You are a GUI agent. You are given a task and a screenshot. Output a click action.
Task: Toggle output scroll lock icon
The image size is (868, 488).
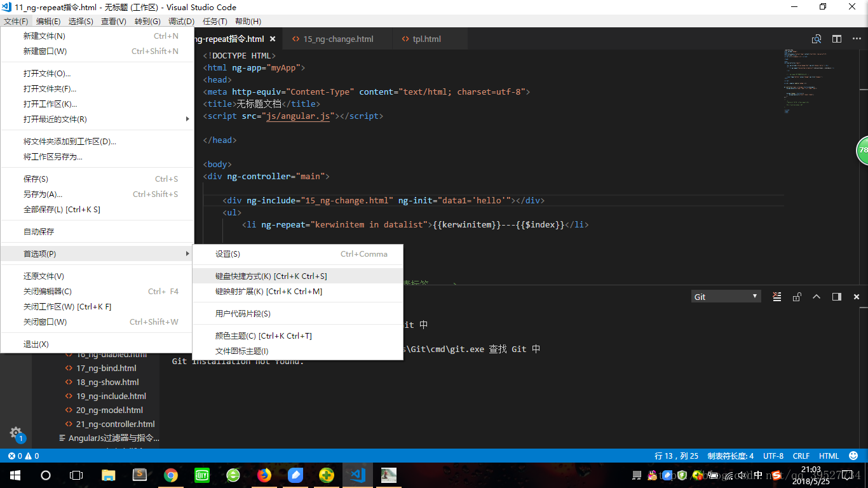pyautogui.click(x=797, y=297)
